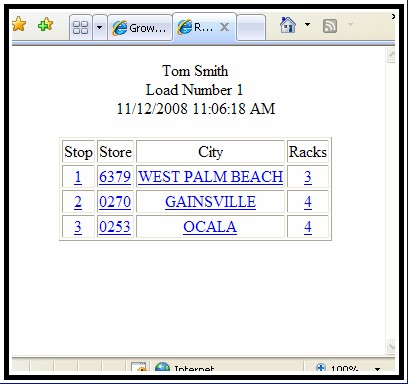The height and width of the screenshot is (384, 408).
Task: Expand the feeds dropdown arrow
Action: click(x=350, y=24)
